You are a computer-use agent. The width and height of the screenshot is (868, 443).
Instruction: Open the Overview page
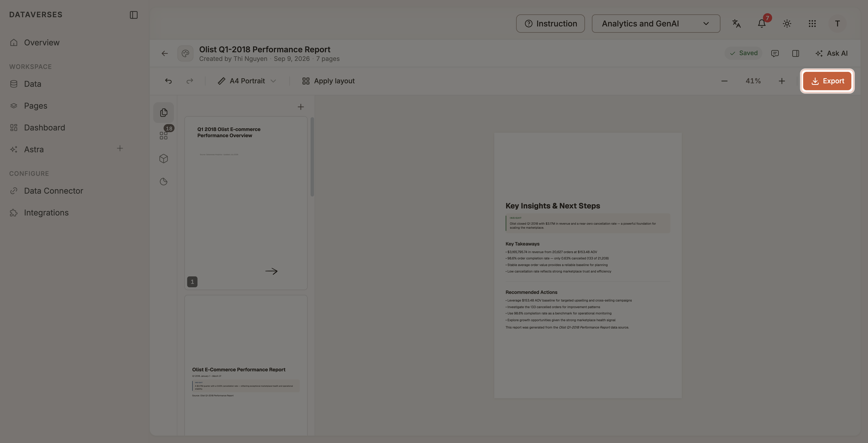[x=42, y=43]
